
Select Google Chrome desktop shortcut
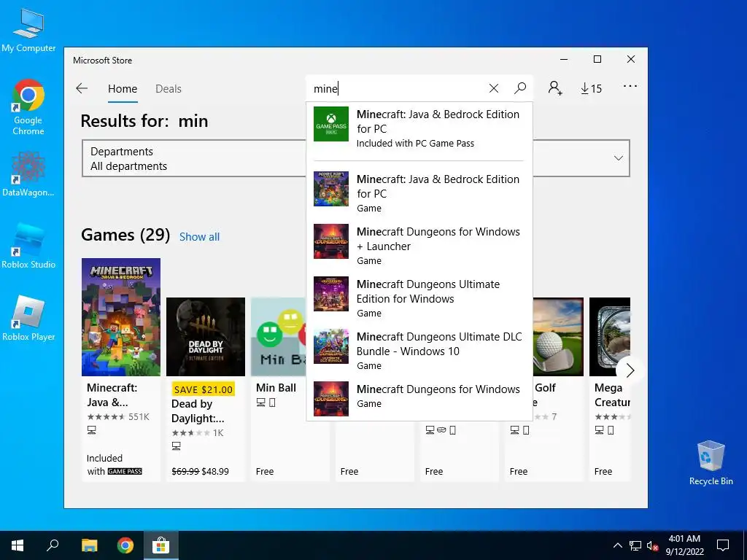[x=28, y=107]
